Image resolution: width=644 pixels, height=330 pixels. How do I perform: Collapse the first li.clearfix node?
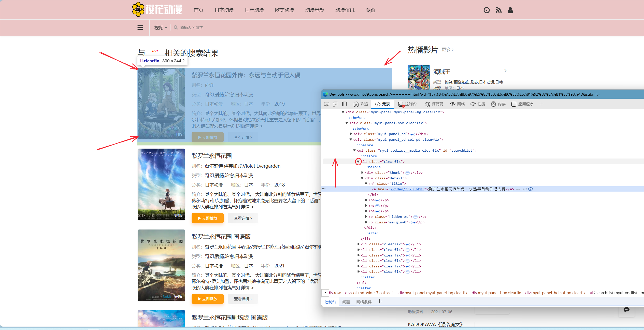point(358,162)
